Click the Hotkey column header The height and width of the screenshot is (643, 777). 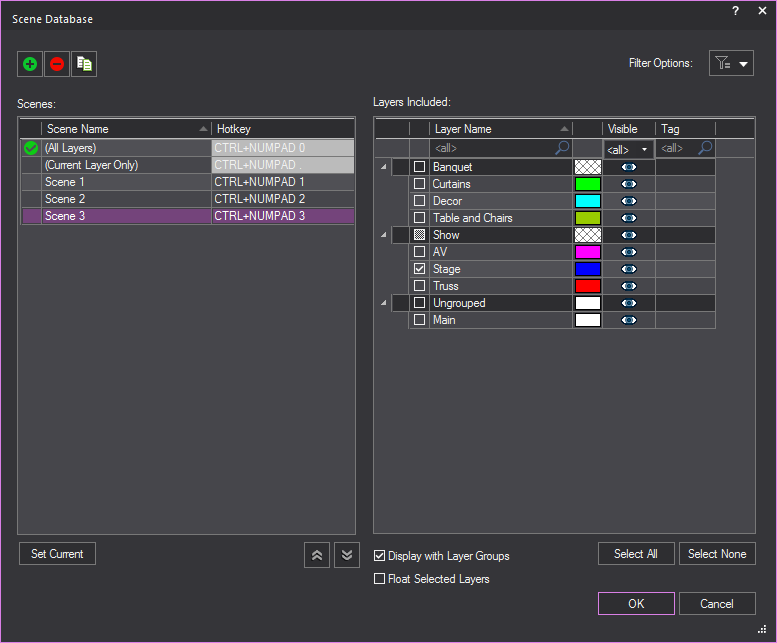[x=283, y=129]
